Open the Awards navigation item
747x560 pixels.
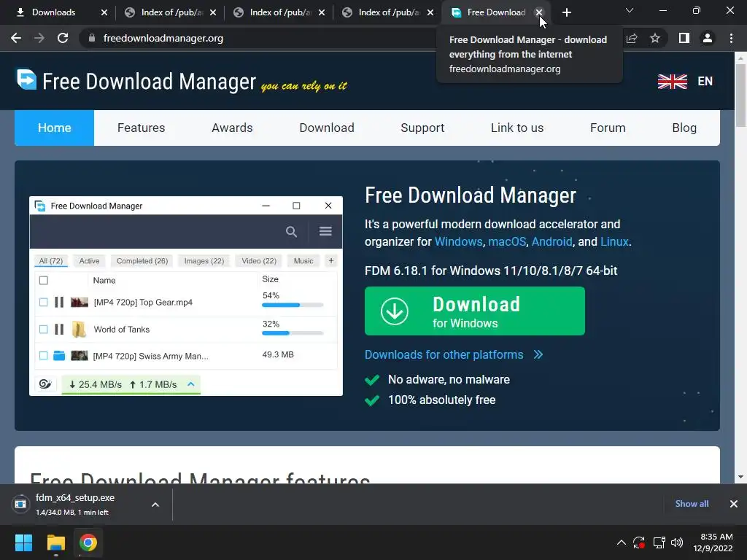tap(232, 128)
